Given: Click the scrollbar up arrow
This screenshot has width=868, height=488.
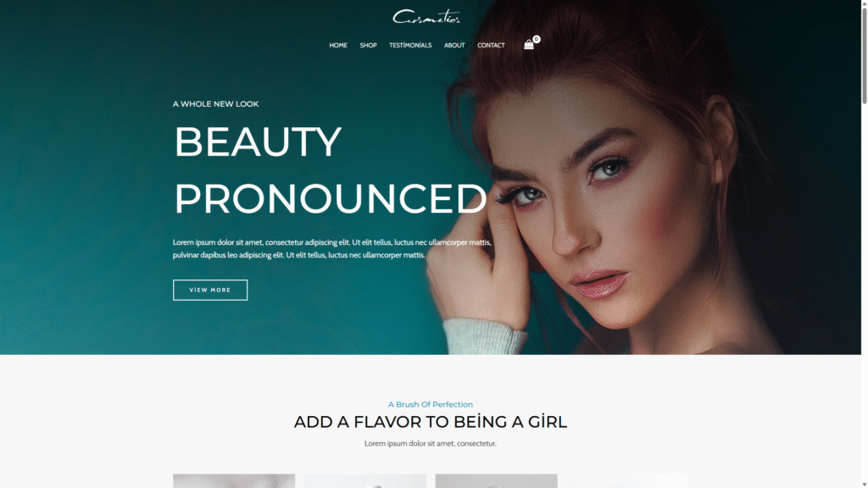Looking at the screenshot, I should [864, 3].
